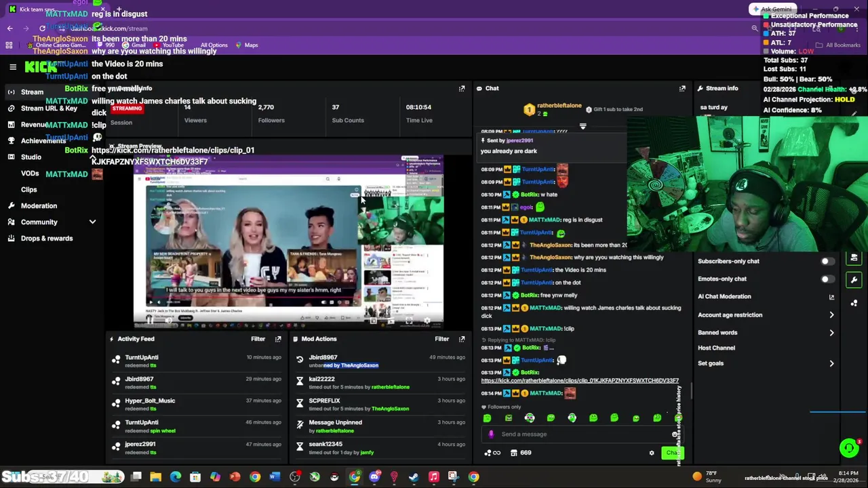
Task: Select the camera stream panel icon
Action: [854, 258]
